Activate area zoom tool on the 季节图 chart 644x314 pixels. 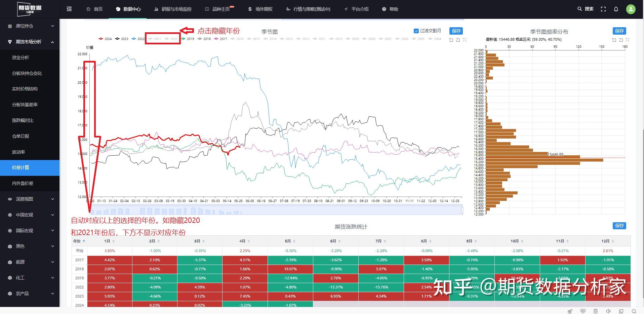(x=451, y=40)
